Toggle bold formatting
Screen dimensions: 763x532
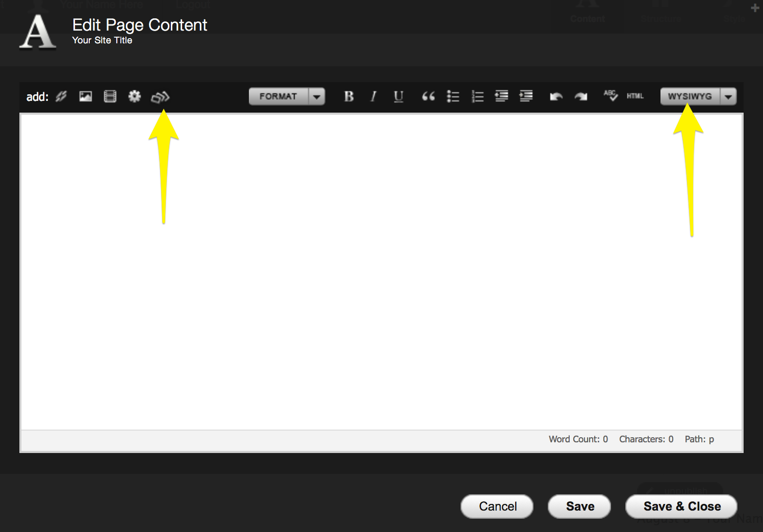pos(349,96)
